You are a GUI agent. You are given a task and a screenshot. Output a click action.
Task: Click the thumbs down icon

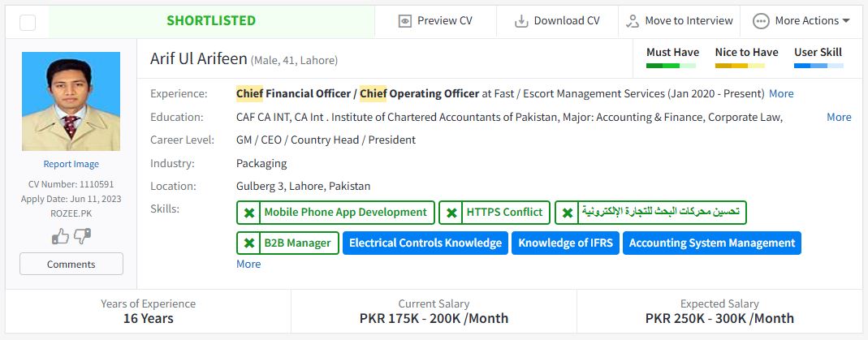[82, 236]
